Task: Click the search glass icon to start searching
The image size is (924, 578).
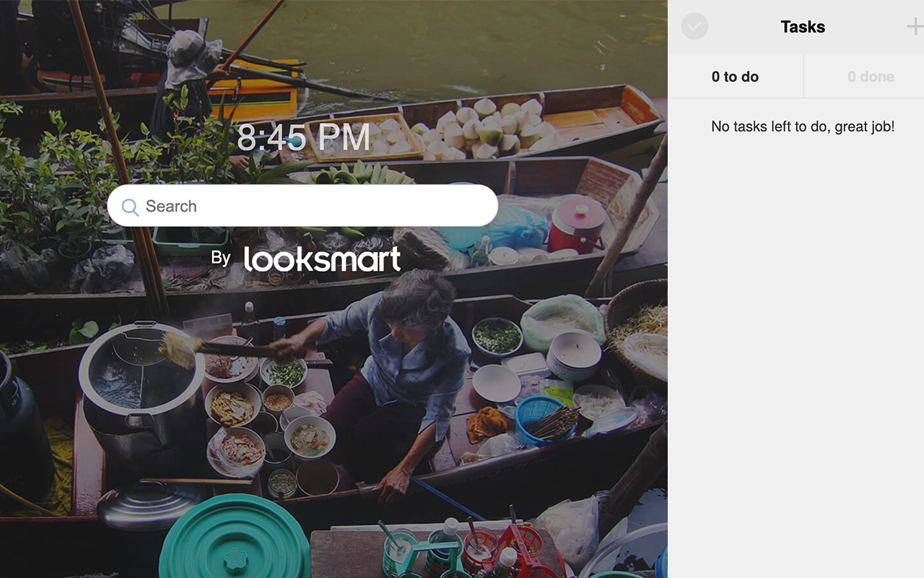Action: 131,207
